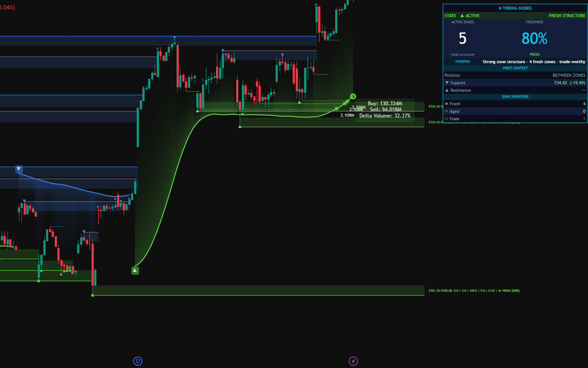Click the FRESHNESS heading

(535, 22)
